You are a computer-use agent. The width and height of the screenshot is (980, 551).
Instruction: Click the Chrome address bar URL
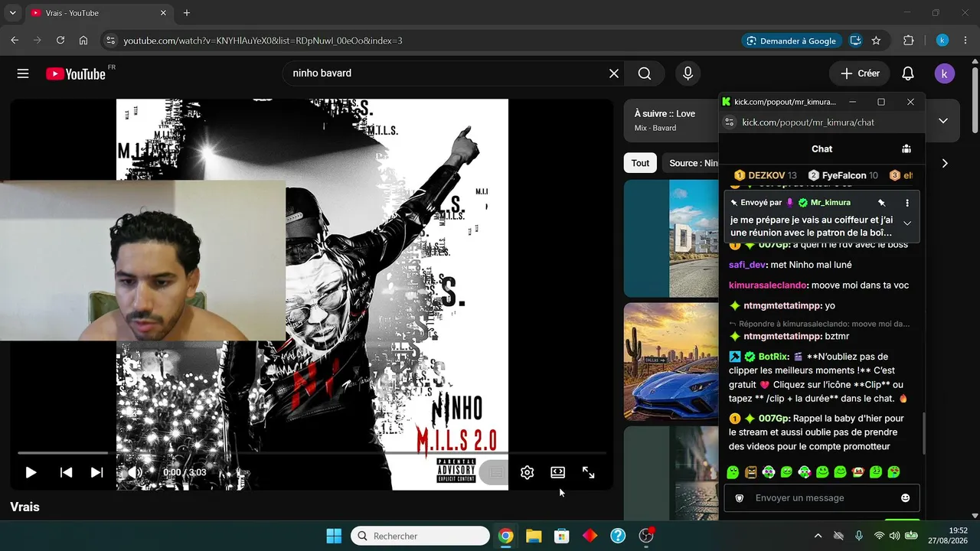point(263,41)
